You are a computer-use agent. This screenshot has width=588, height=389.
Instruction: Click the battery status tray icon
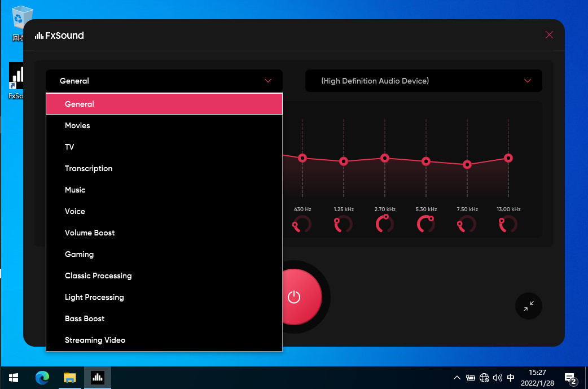[470, 378]
